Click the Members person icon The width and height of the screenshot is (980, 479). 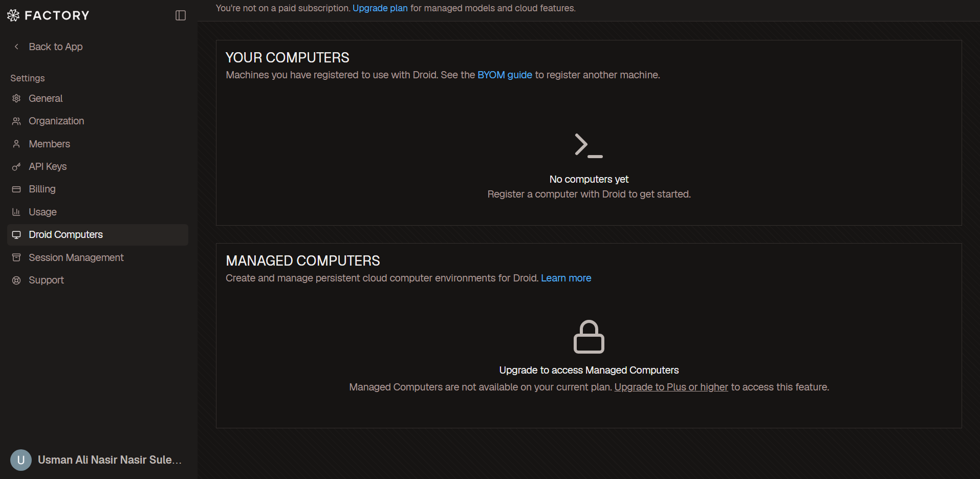click(x=16, y=144)
